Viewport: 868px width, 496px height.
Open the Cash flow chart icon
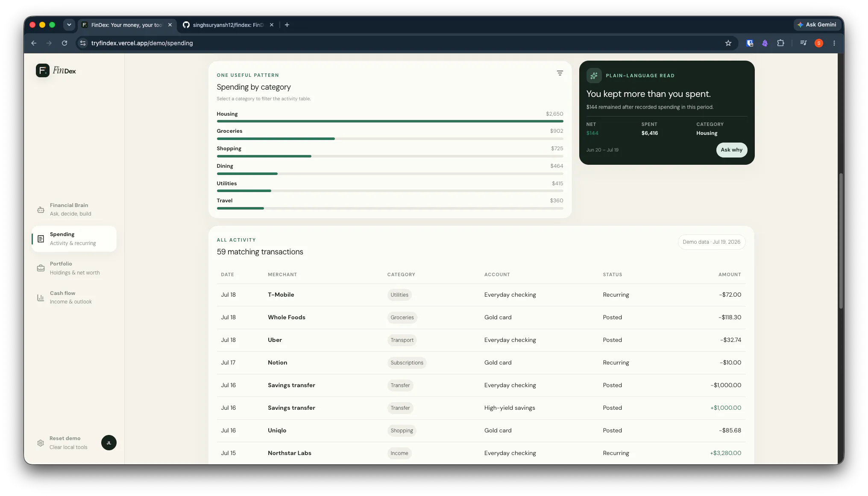(x=41, y=298)
